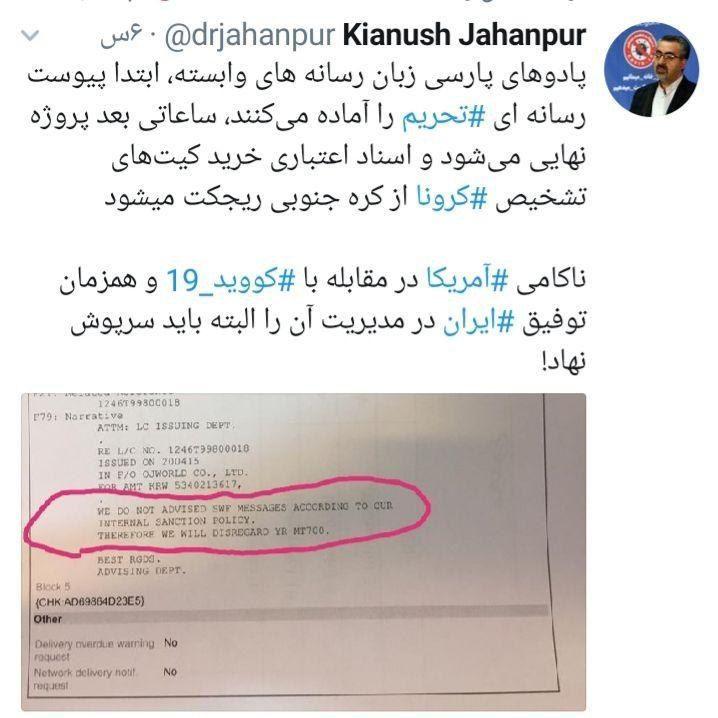Click the Kianush Jahanpur display name

464,35
